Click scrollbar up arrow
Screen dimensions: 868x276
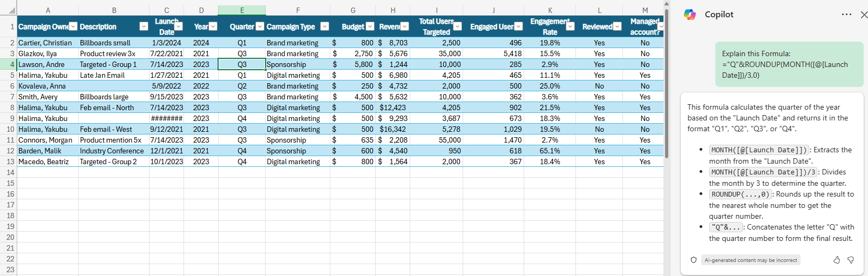[x=667, y=4]
